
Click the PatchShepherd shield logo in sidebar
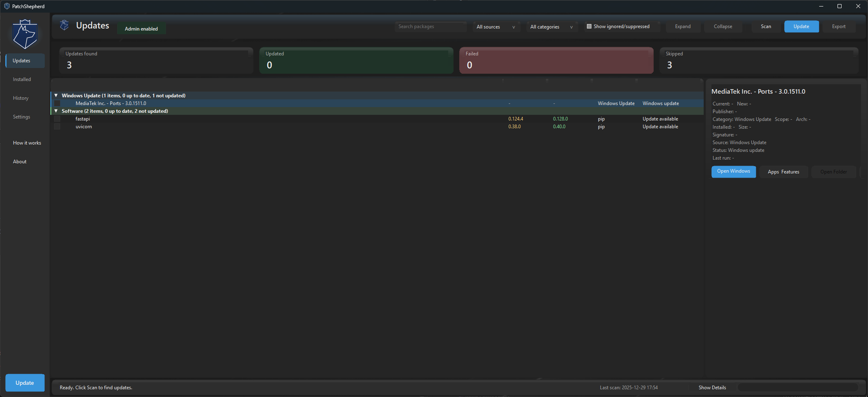click(24, 34)
